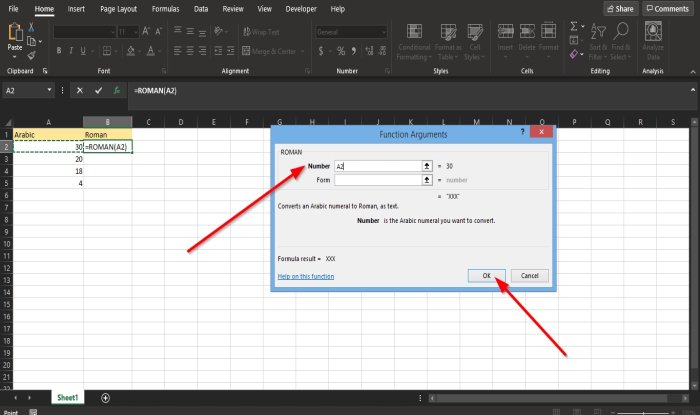This screenshot has width=700, height=415.
Task: Open the Formulas ribbon tab
Action: (165, 9)
